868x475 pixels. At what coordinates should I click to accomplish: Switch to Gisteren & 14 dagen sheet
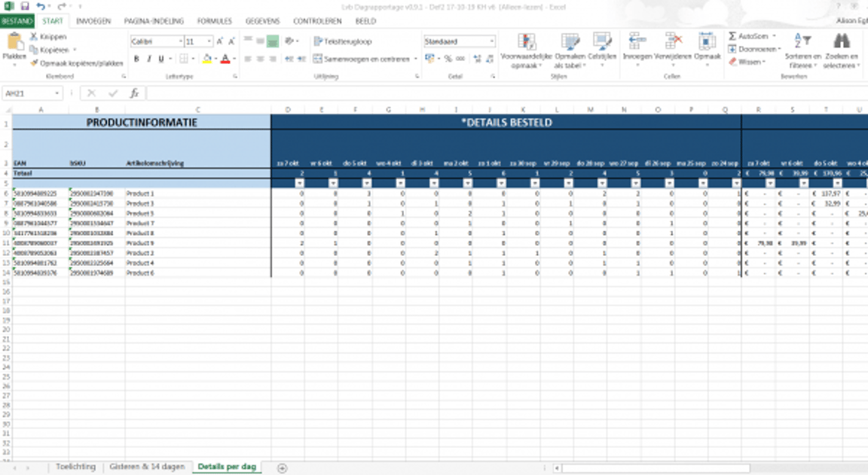pos(146,467)
